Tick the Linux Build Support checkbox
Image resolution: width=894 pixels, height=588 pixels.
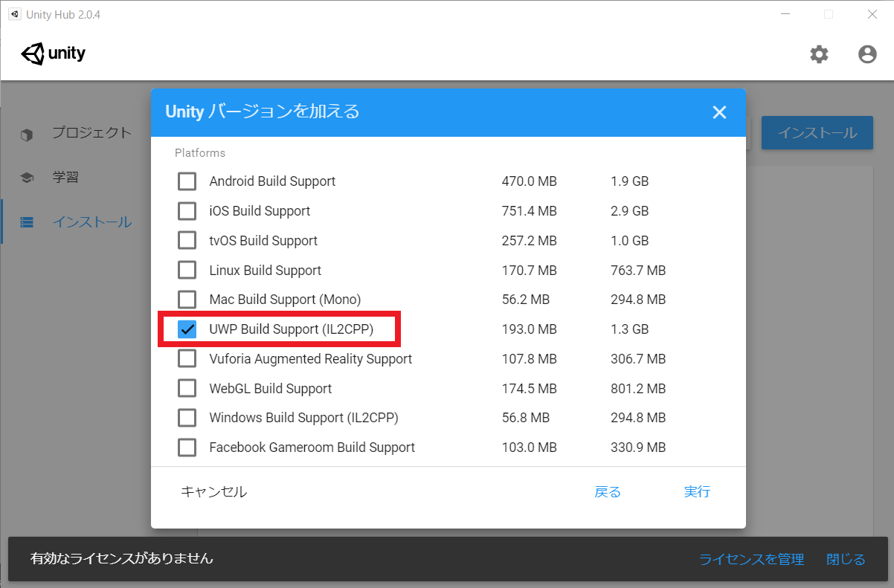pyautogui.click(x=187, y=270)
